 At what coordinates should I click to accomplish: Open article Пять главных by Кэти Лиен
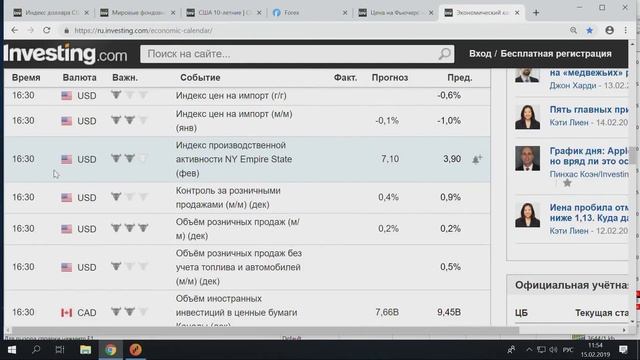click(589, 109)
